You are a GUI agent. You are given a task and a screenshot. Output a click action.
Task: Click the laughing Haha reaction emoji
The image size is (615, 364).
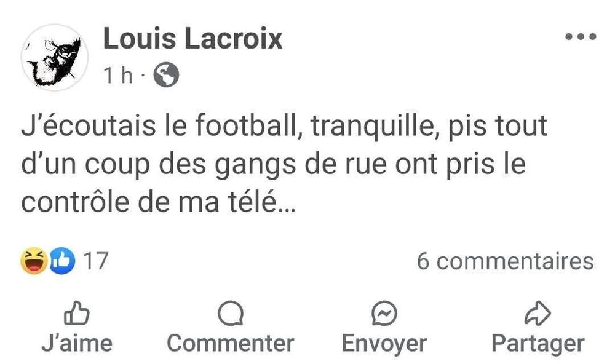coord(34,261)
